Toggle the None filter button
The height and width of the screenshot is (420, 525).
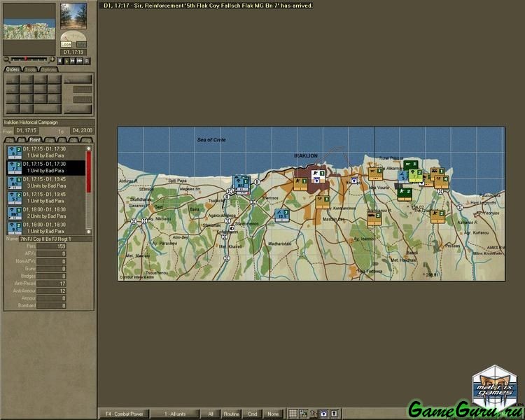[273, 414]
